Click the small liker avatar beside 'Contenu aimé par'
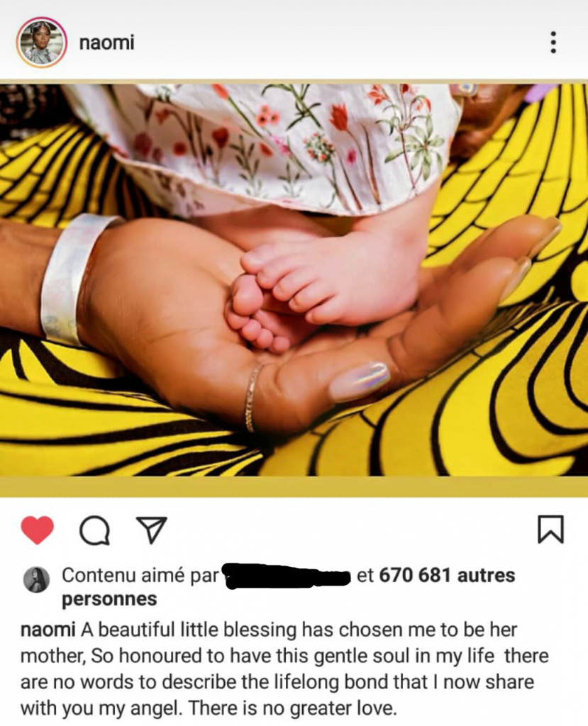588x726 pixels. [x=36, y=579]
